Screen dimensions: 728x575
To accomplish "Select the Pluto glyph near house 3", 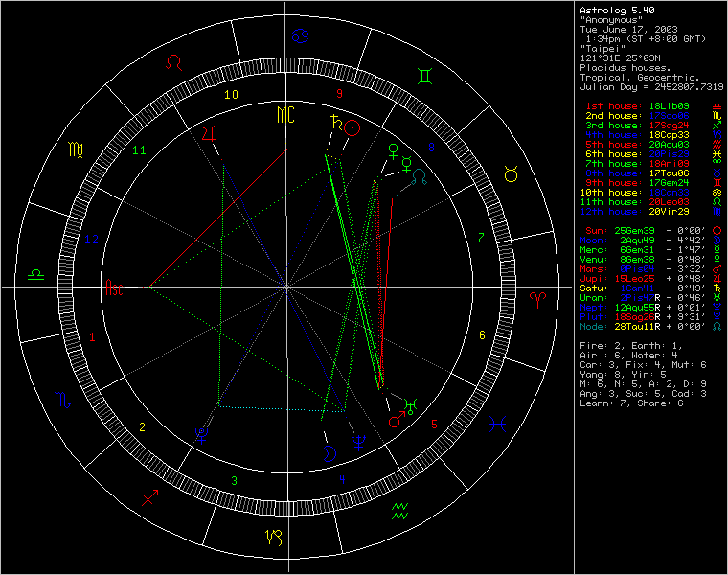I will click(201, 438).
